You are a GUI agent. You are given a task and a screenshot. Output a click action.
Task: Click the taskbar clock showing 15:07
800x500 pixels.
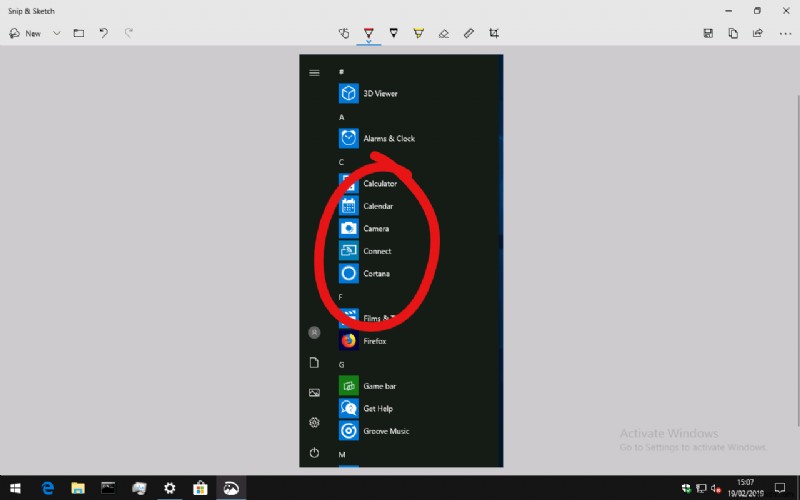click(745, 488)
